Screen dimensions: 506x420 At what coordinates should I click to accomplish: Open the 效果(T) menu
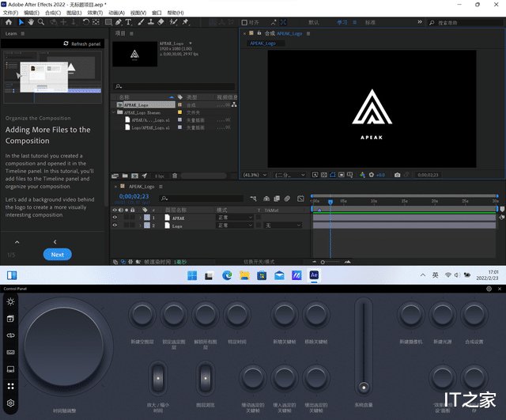pos(94,13)
